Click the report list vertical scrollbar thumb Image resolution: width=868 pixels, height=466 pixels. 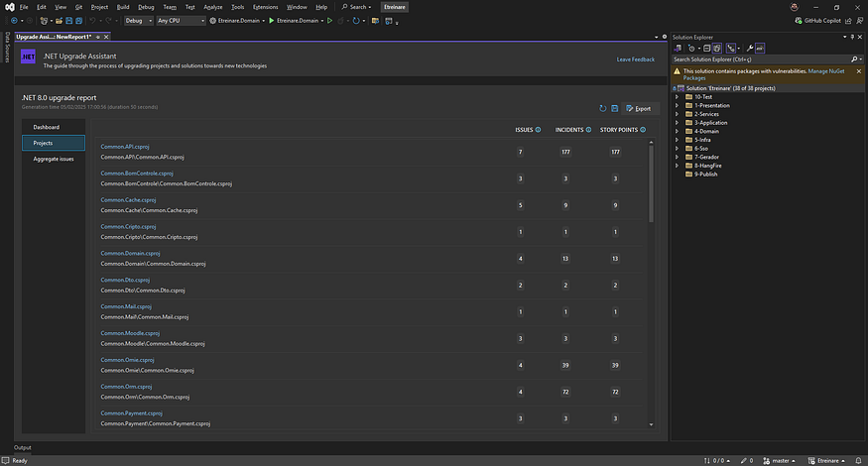click(x=651, y=183)
